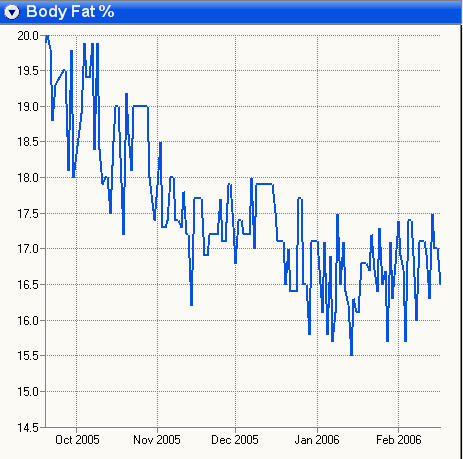Click the 16.5 y-axis value

coord(28,285)
